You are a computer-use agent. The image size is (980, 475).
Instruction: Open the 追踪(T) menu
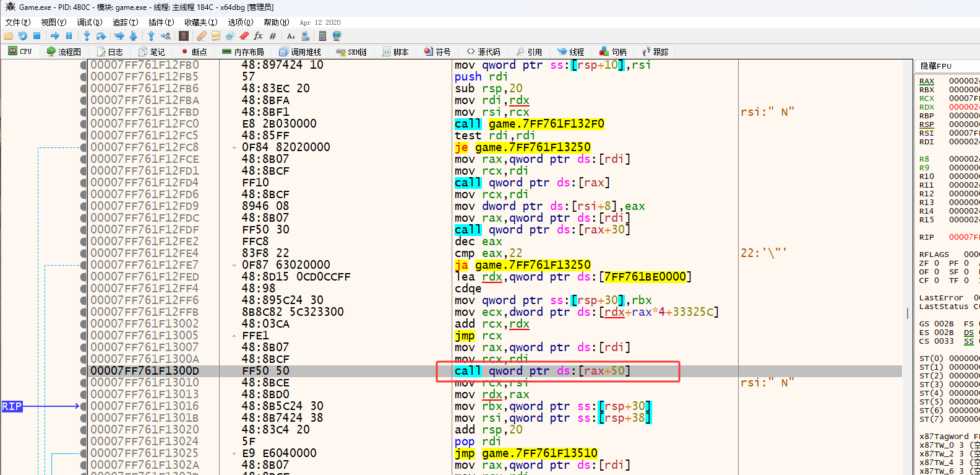tap(125, 22)
